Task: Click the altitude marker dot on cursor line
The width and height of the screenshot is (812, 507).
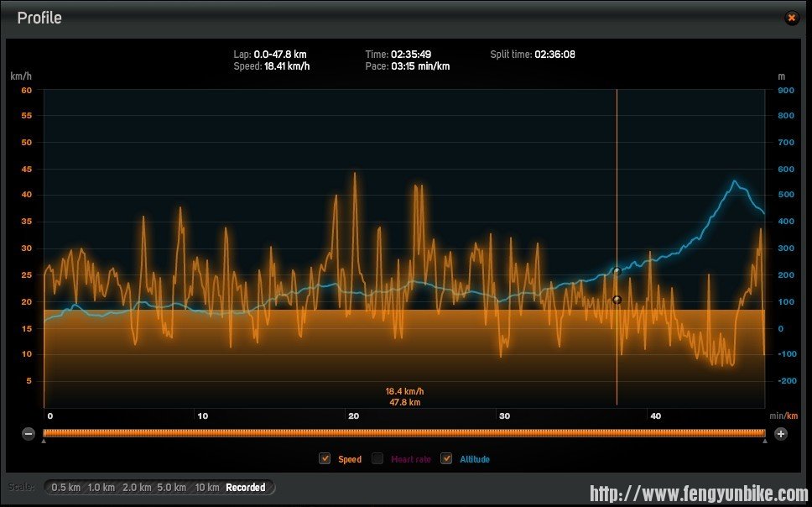Action: pos(617,271)
